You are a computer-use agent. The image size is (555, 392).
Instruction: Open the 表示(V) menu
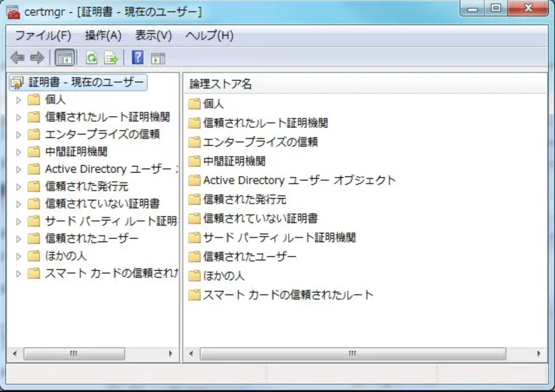(153, 36)
